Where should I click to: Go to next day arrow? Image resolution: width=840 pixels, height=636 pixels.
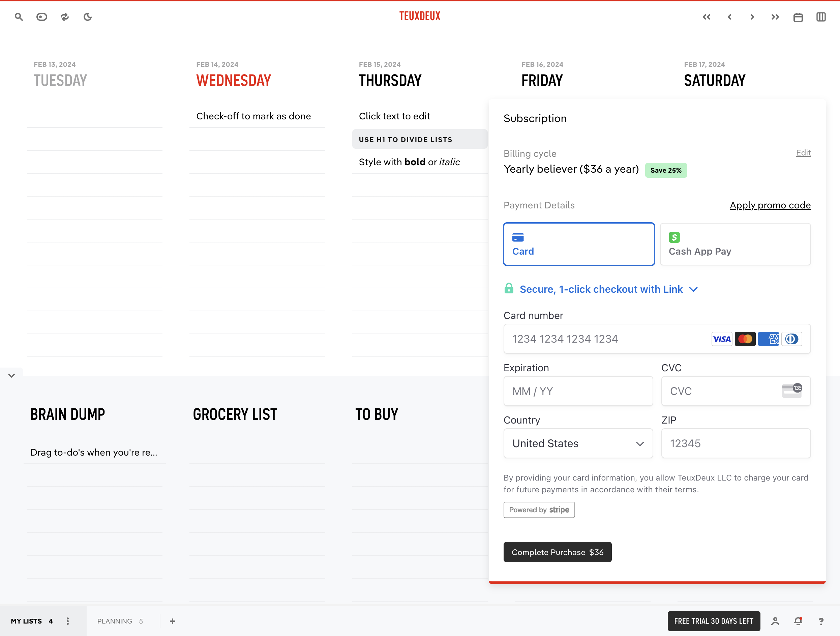click(x=752, y=17)
